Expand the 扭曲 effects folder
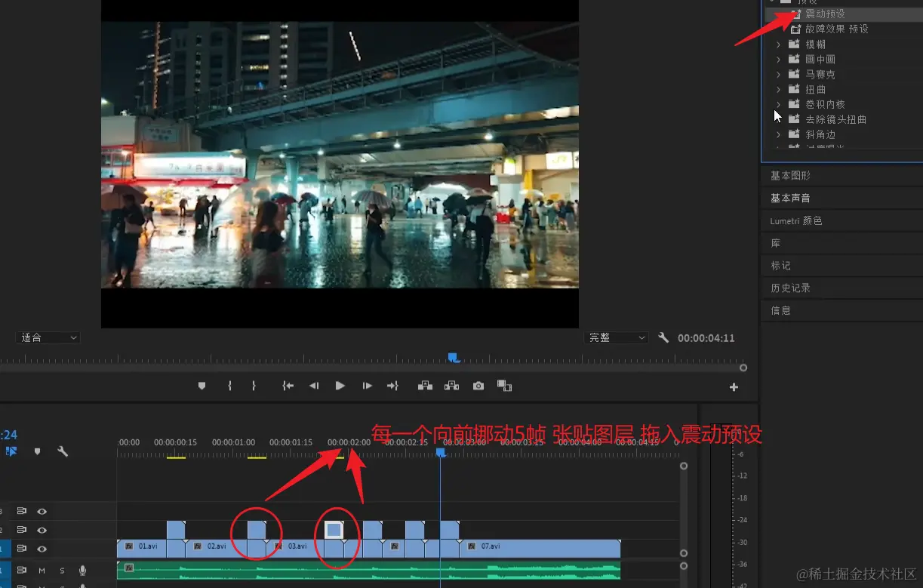Viewport: 923px width, 588px height. point(778,90)
